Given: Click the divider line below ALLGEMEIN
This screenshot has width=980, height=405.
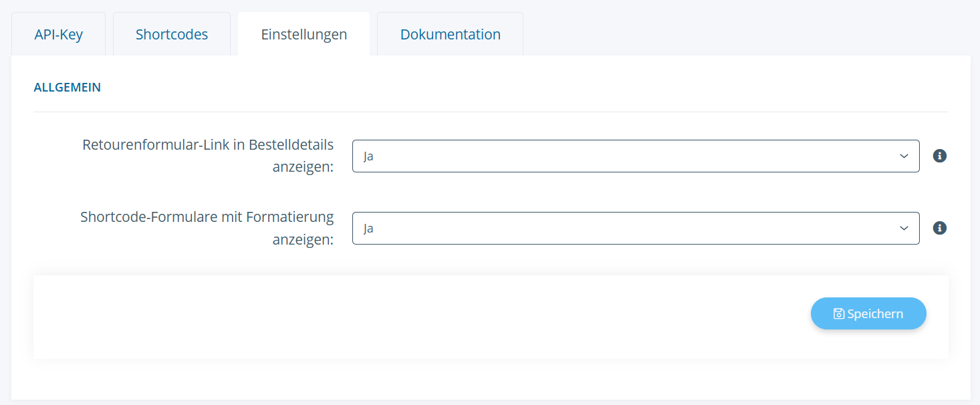Looking at the screenshot, I should [x=491, y=112].
